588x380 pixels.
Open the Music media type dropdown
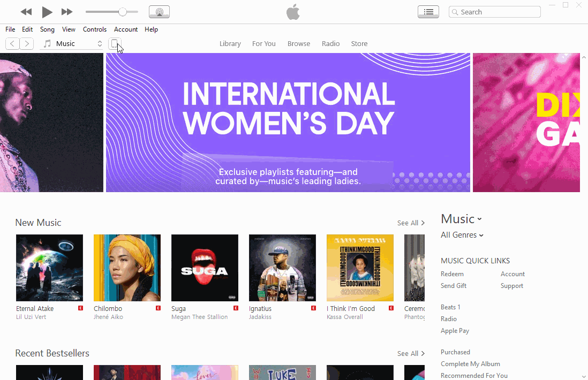(72, 44)
